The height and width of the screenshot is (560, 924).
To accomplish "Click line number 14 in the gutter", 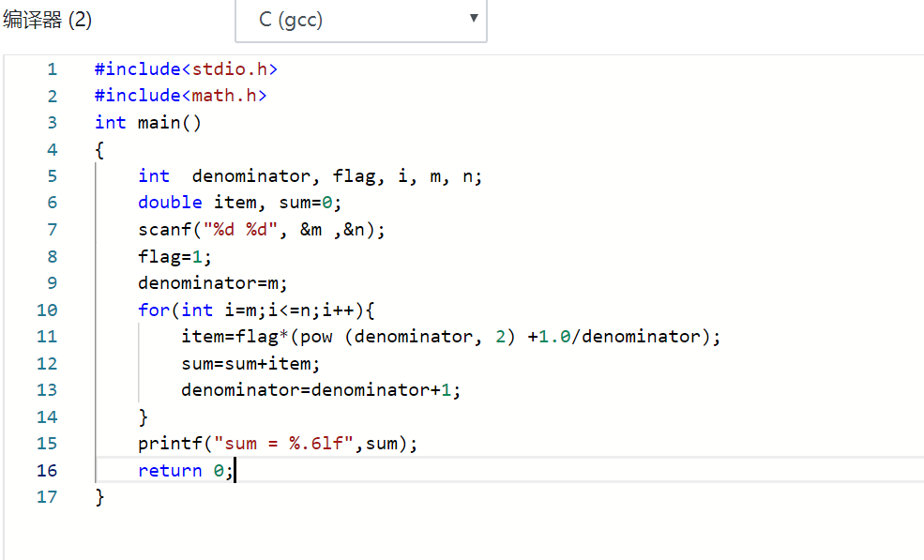I will coord(47,417).
